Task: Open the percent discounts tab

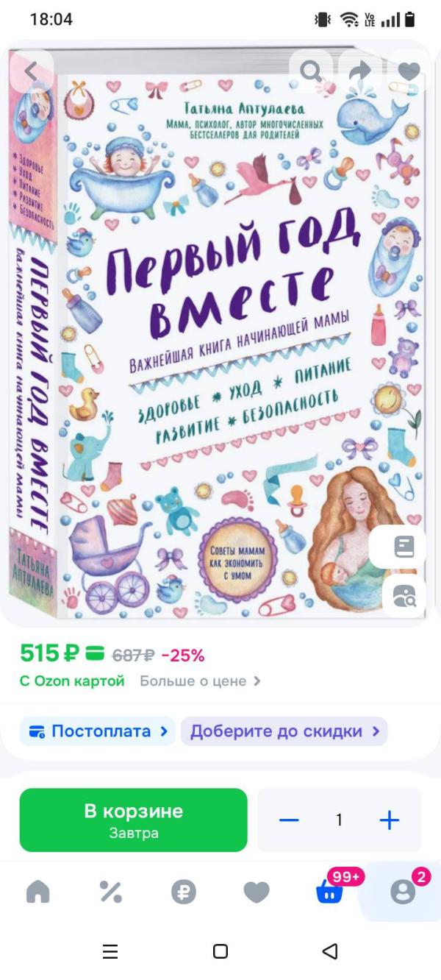Action: click(110, 892)
